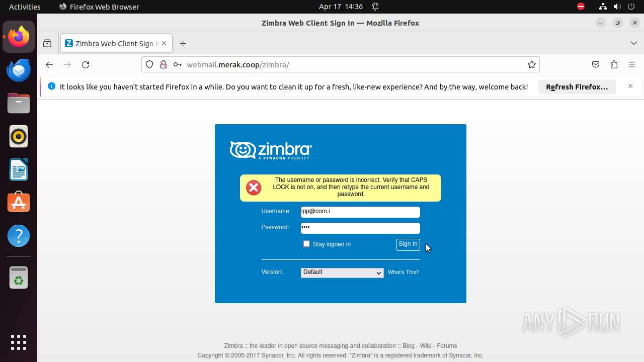Viewport: 644px width, 362px height.
Task: Bookmark this page with star icon
Action: (x=532, y=65)
